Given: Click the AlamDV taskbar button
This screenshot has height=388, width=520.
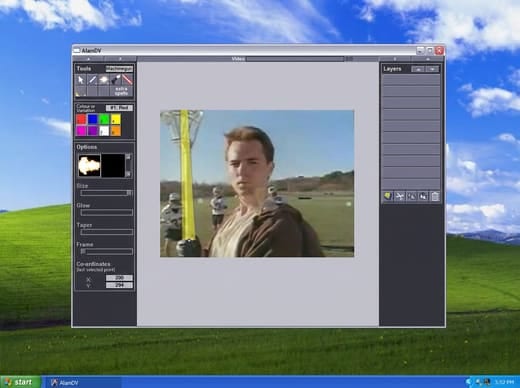Looking at the screenshot, I should tap(83, 383).
